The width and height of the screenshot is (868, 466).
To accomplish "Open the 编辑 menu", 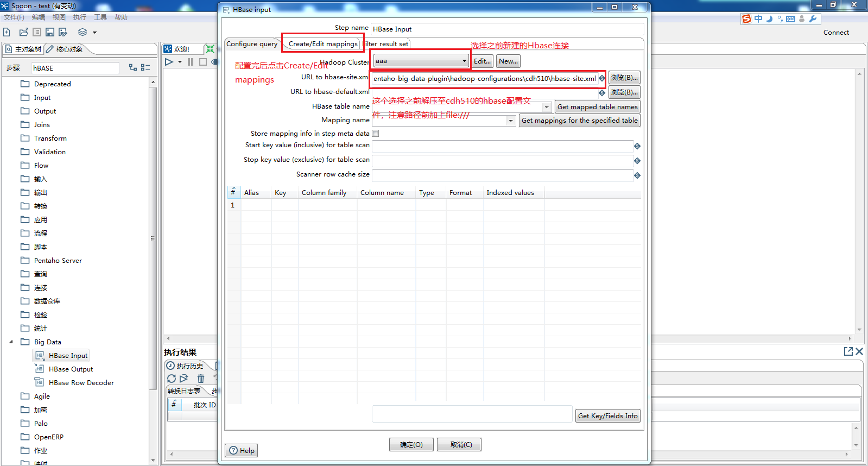I will pos(39,17).
